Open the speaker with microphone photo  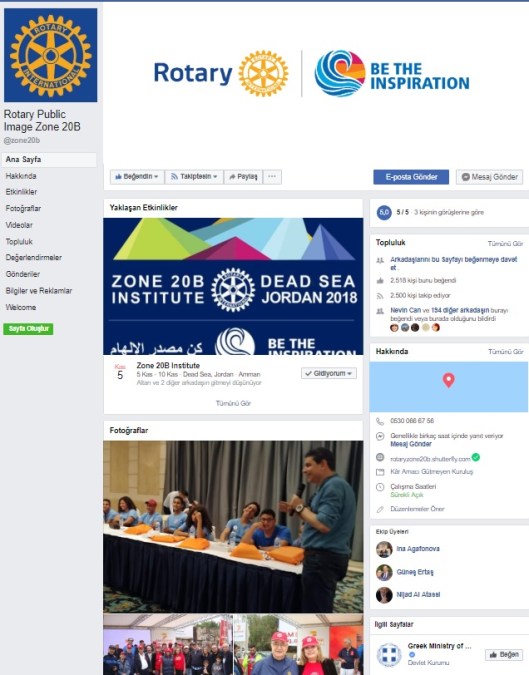[x=233, y=526]
